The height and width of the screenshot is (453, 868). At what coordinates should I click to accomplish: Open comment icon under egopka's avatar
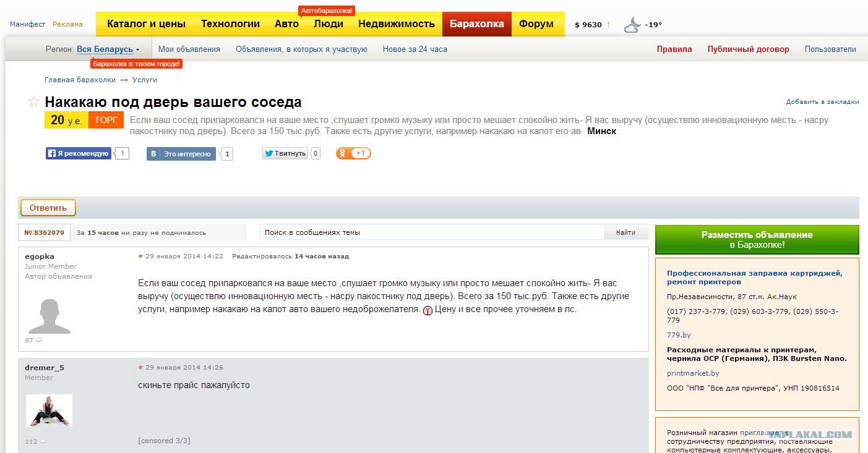coord(38,341)
